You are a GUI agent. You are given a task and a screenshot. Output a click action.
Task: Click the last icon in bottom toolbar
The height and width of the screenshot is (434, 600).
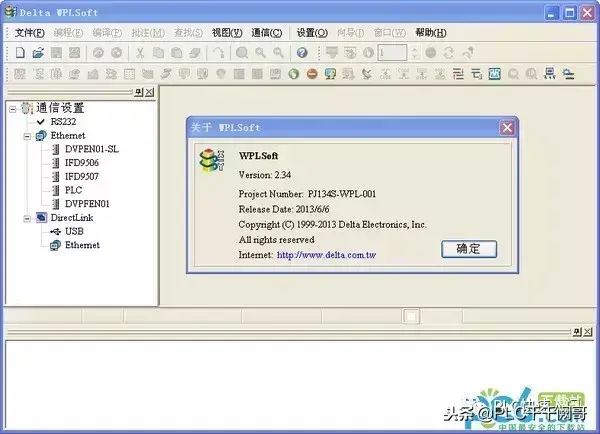point(569,73)
